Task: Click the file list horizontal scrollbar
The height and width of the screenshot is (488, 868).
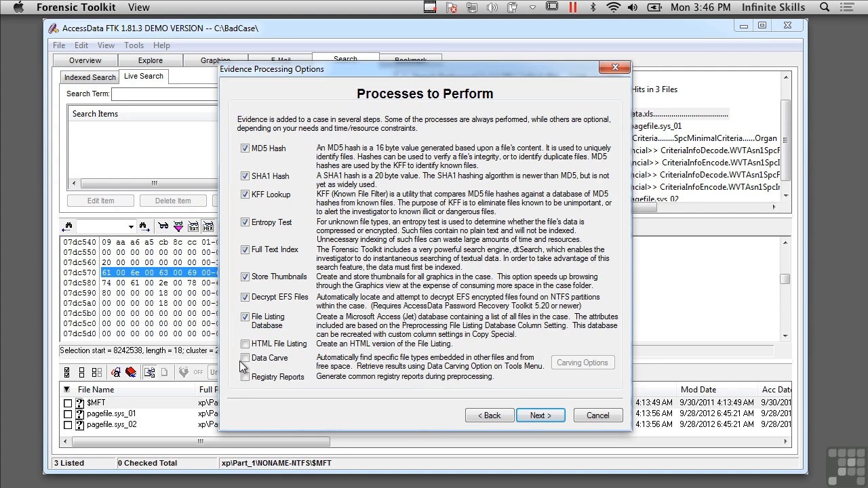Action: pos(201,442)
